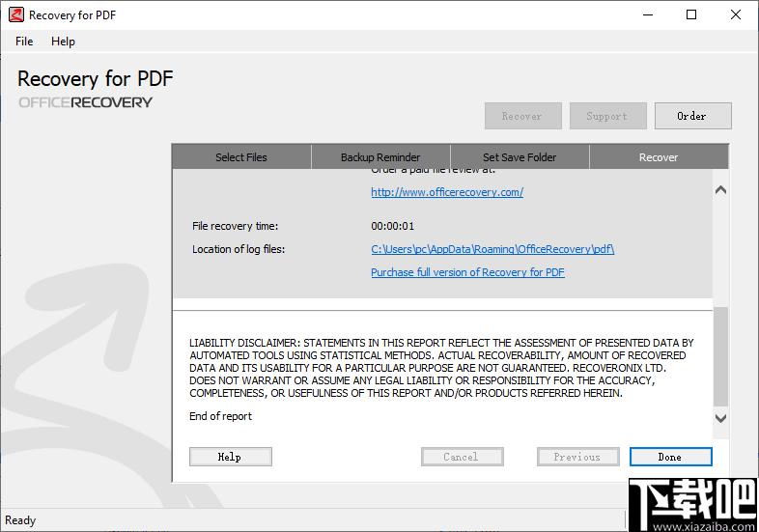Switch to the Set Save Folder step tab
This screenshot has width=759, height=532.
pos(520,157)
